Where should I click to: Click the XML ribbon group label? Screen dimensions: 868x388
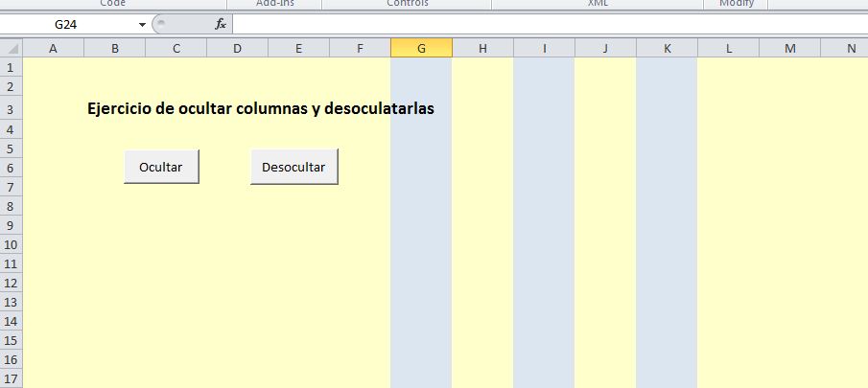coord(598,4)
